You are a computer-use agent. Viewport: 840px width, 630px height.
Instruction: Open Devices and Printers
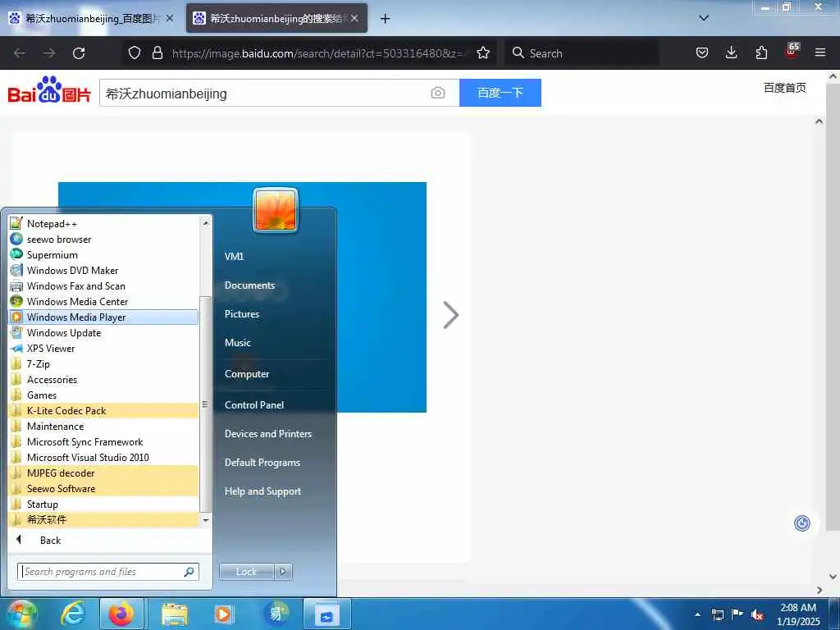(x=268, y=434)
